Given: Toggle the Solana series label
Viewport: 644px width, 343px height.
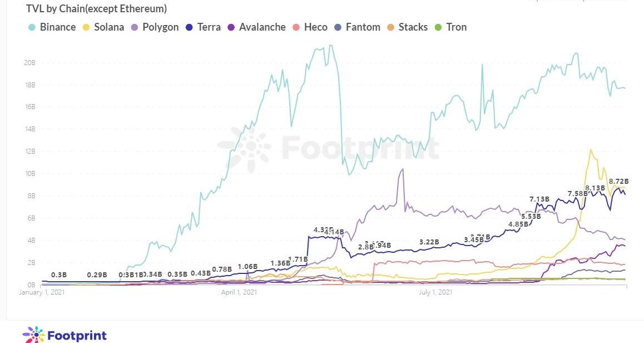Looking at the screenshot, I should (x=109, y=27).
